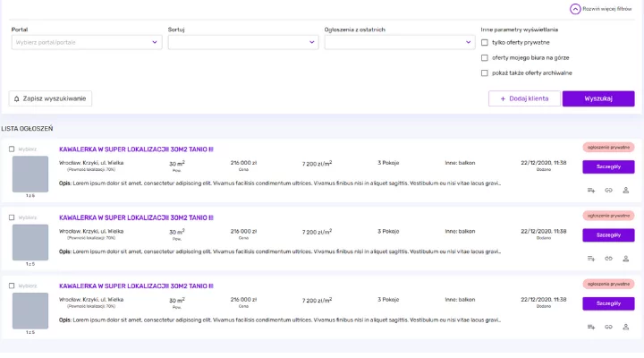Open the Portal dropdown

point(86,41)
